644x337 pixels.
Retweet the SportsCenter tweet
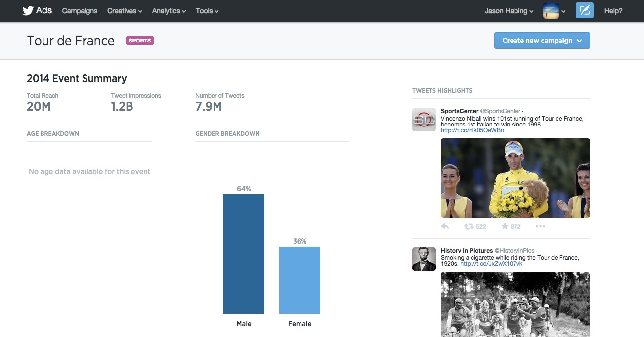[469, 226]
